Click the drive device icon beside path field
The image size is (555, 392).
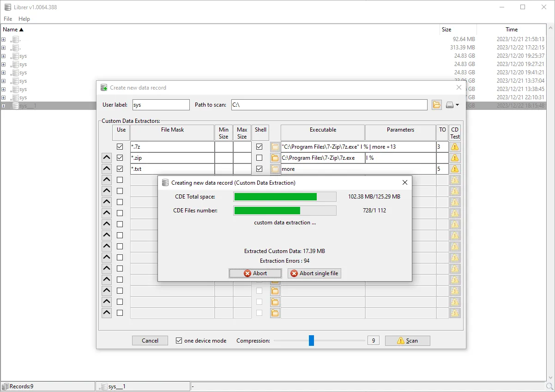point(449,105)
